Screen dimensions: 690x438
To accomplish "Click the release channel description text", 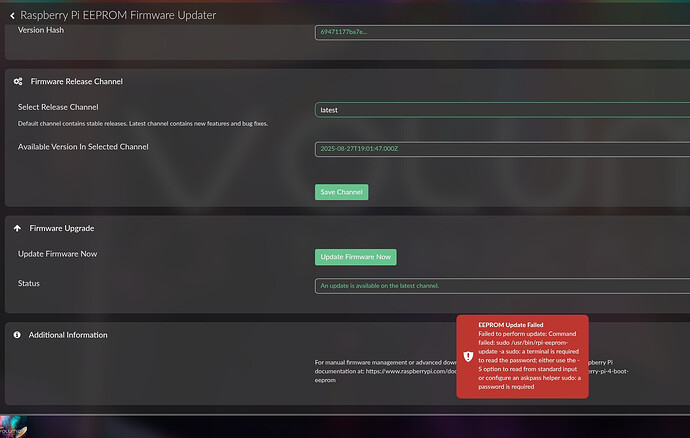I will 143,123.
